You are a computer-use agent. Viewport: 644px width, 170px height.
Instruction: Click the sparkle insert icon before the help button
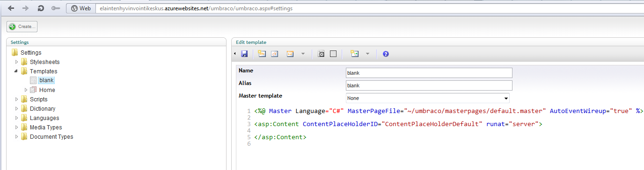click(x=354, y=54)
